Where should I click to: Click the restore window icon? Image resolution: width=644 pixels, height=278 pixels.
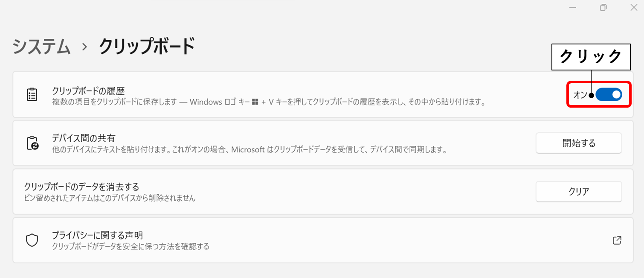tap(603, 7)
